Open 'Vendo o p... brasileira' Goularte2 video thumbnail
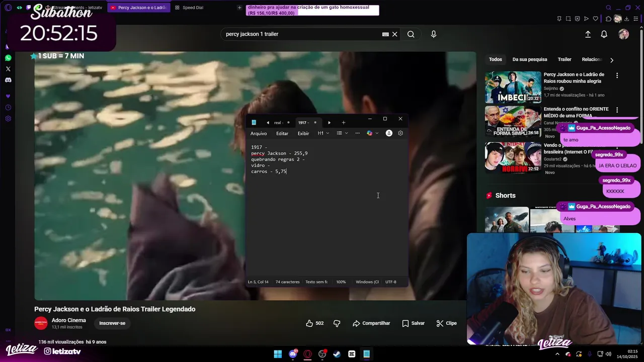The width and height of the screenshot is (644, 362). coord(513,158)
